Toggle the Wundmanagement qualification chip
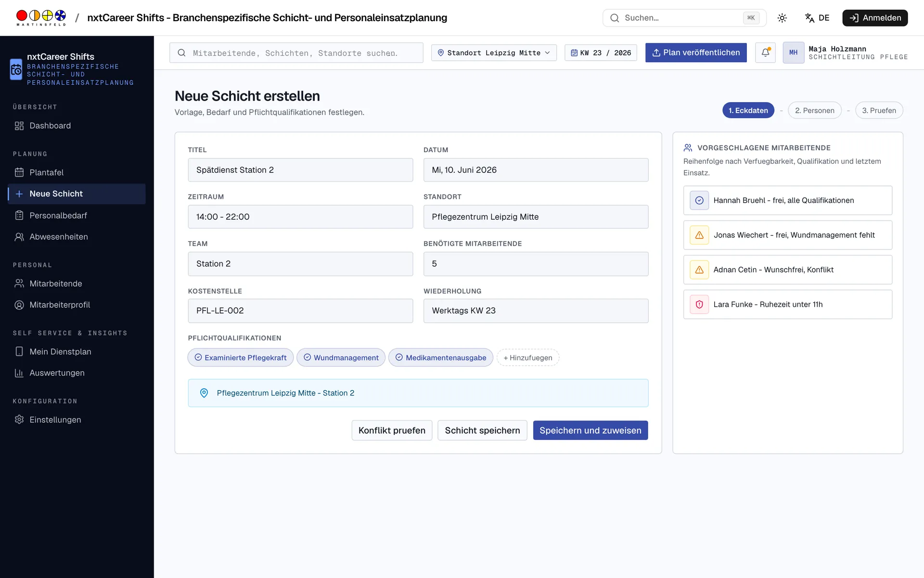This screenshot has width=924, height=578. [x=341, y=357]
